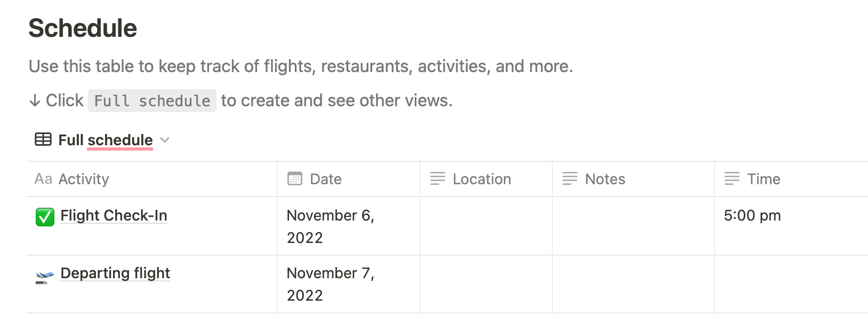Viewport: 868px width, 314px height.
Task: Select the Location column header
Action: point(482,179)
